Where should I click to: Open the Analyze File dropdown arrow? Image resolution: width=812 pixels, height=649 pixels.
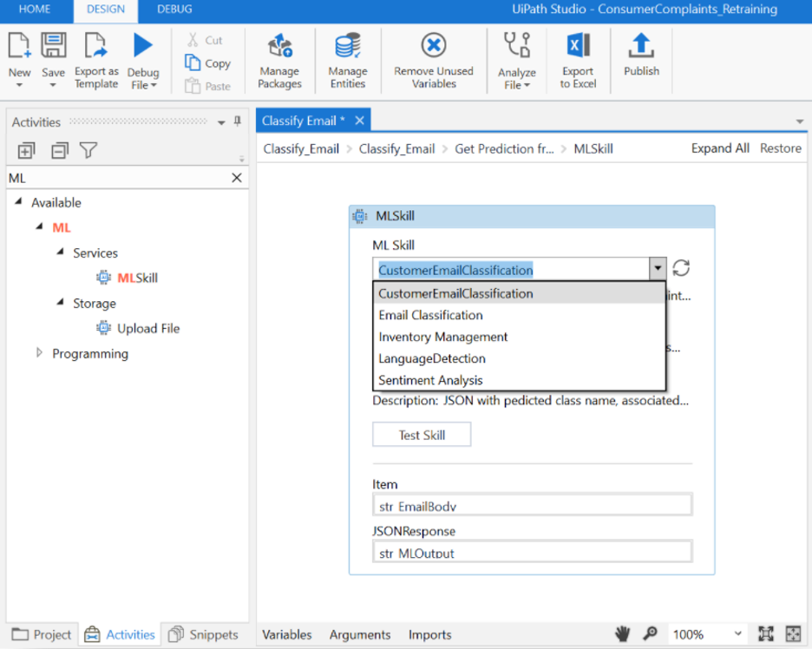[527, 85]
